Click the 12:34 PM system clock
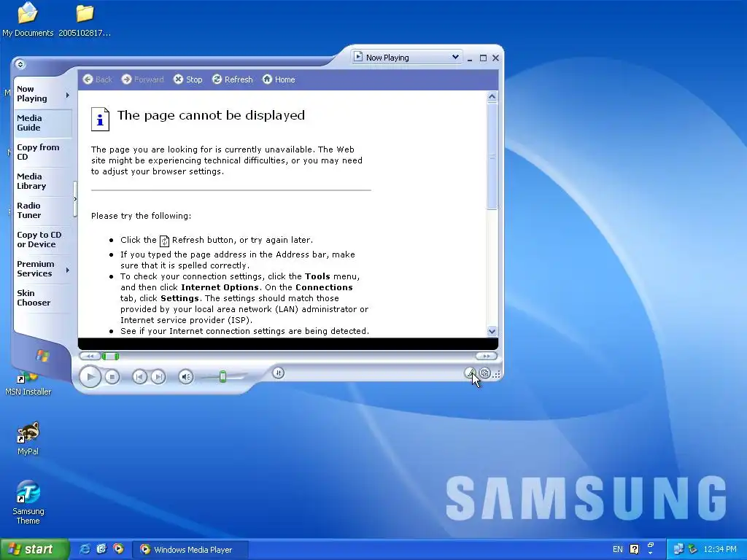This screenshot has height=560, width=747. tap(720, 550)
